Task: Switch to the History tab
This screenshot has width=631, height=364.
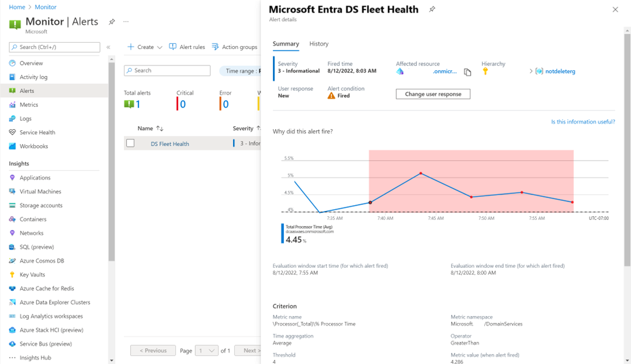Action: pyautogui.click(x=319, y=44)
